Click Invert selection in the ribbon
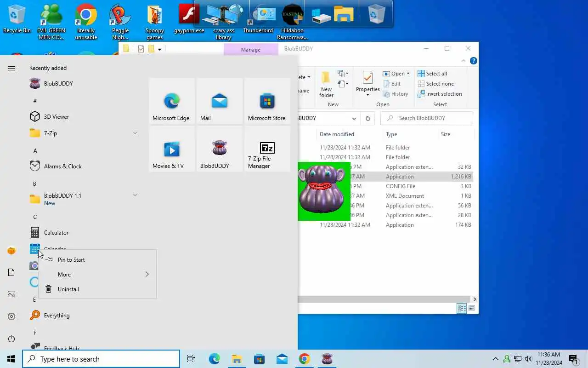588x368 pixels. 440,94
